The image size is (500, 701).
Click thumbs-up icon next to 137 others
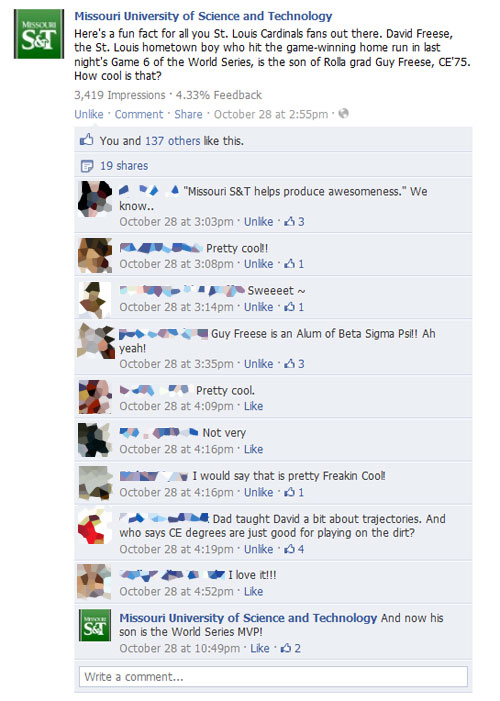(x=86, y=140)
